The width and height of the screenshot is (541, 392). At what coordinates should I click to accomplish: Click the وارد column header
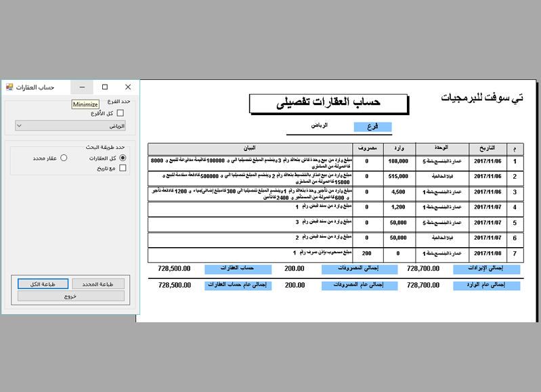pos(399,149)
